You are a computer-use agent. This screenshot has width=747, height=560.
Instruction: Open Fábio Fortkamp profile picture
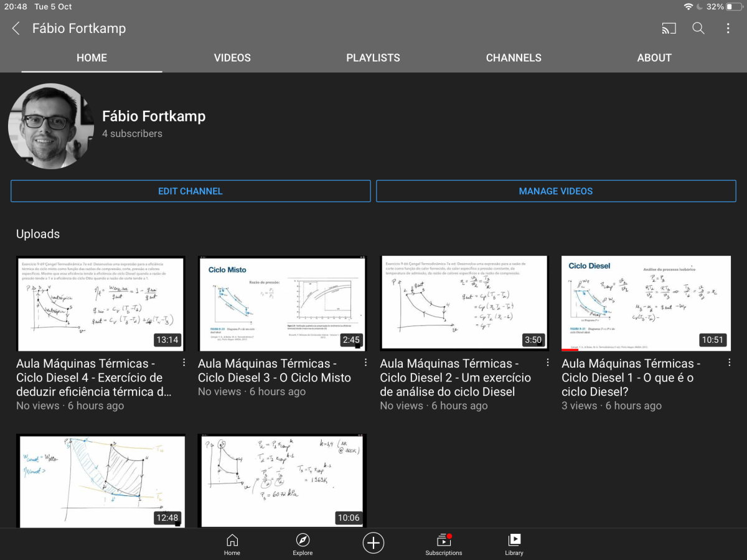coord(51,126)
